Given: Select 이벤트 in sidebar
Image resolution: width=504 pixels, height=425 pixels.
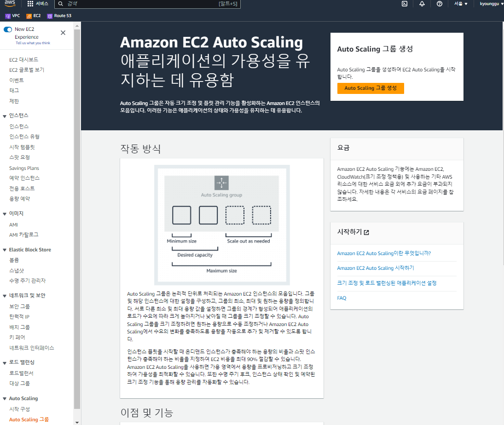Looking at the screenshot, I should pos(17,81).
